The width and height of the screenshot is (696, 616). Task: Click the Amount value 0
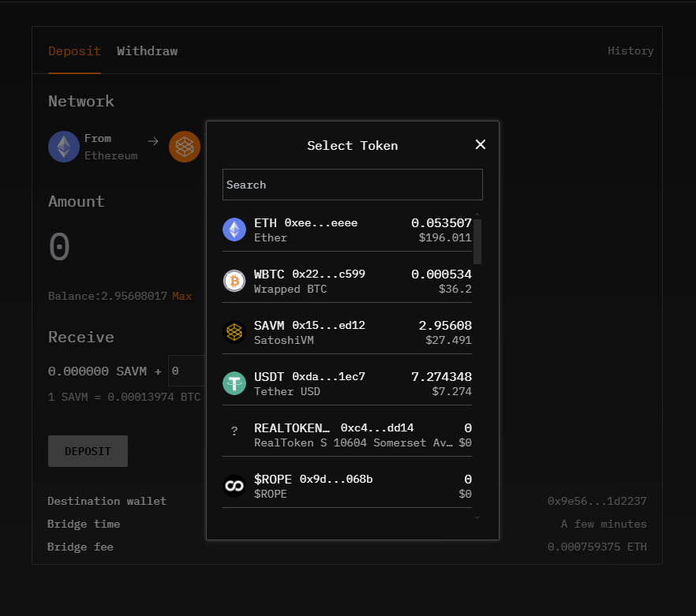coord(59,247)
